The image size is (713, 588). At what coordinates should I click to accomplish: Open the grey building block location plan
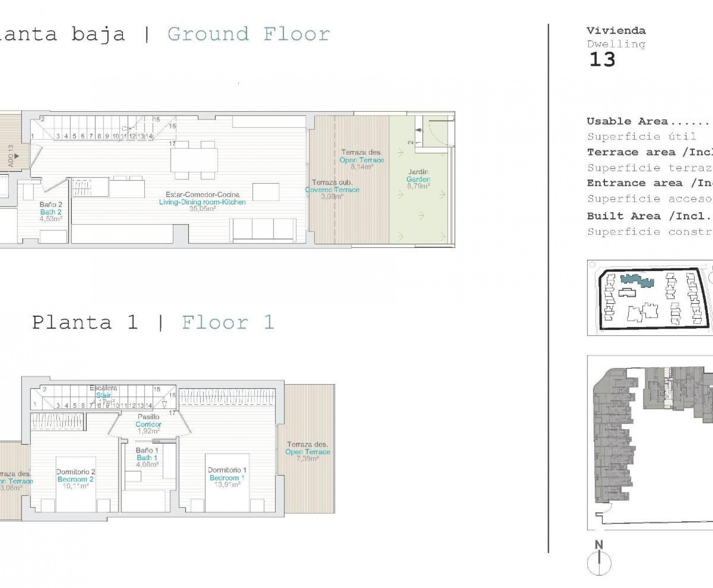(650, 443)
